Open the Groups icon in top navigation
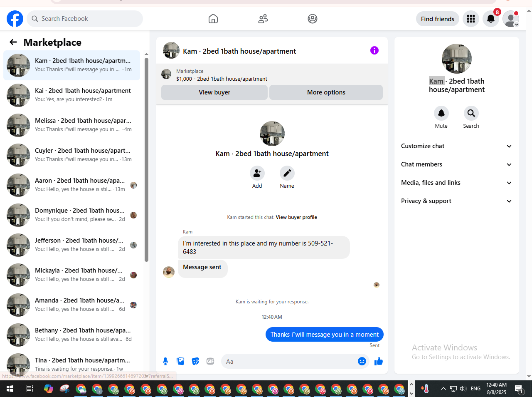Image resolution: width=532 pixels, height=397 pixels. click(x=313, y=19)
